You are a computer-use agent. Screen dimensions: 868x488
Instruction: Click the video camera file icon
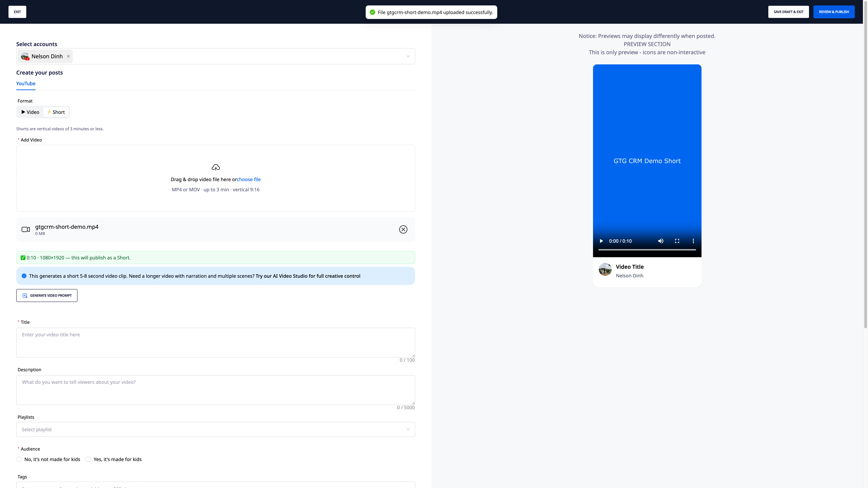click(26, 229)
